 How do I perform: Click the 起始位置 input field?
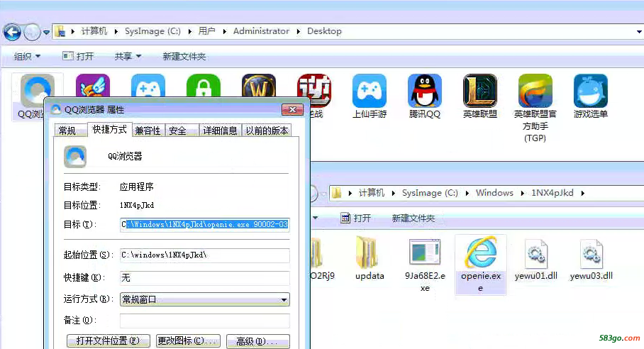click(x=204, y=255)
